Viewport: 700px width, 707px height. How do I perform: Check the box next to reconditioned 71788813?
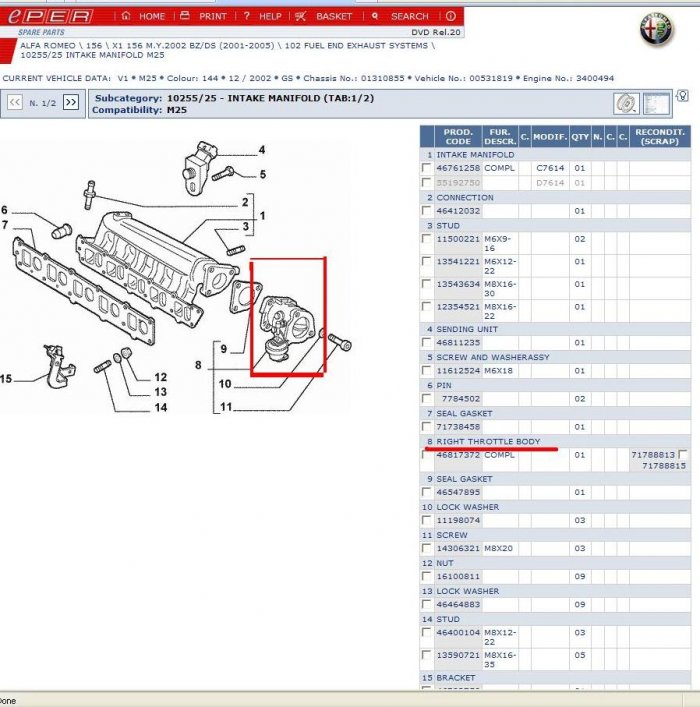683,455
